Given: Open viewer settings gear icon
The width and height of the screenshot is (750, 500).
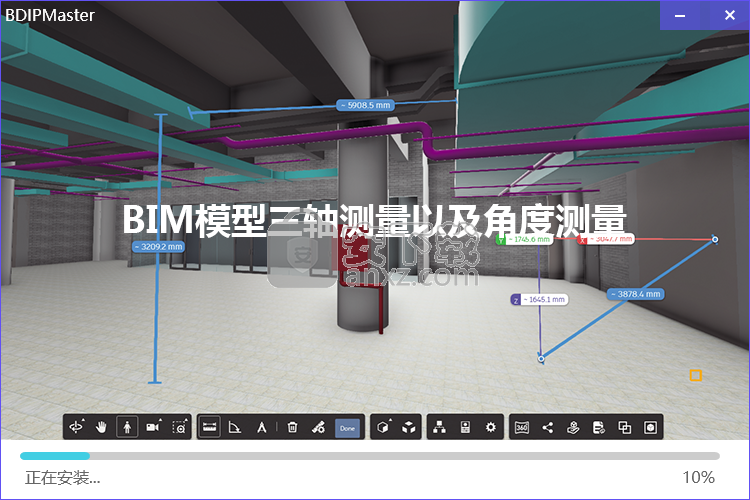Looking at the screenshot, I should pos(491,427).
